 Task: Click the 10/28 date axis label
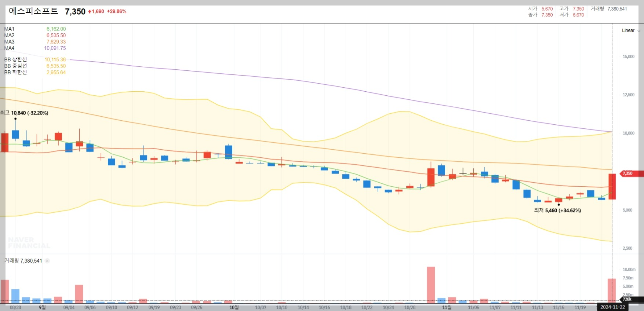(x=410, y=307)
